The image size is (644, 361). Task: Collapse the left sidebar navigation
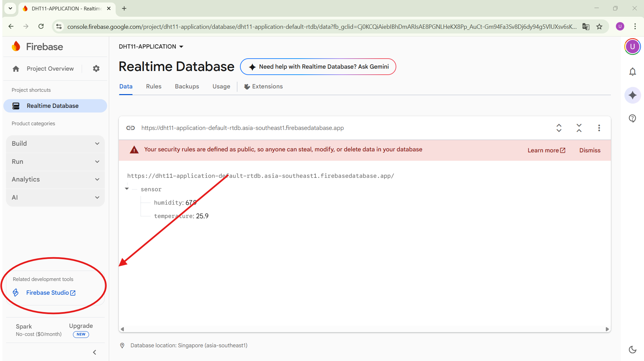(95, 352)
